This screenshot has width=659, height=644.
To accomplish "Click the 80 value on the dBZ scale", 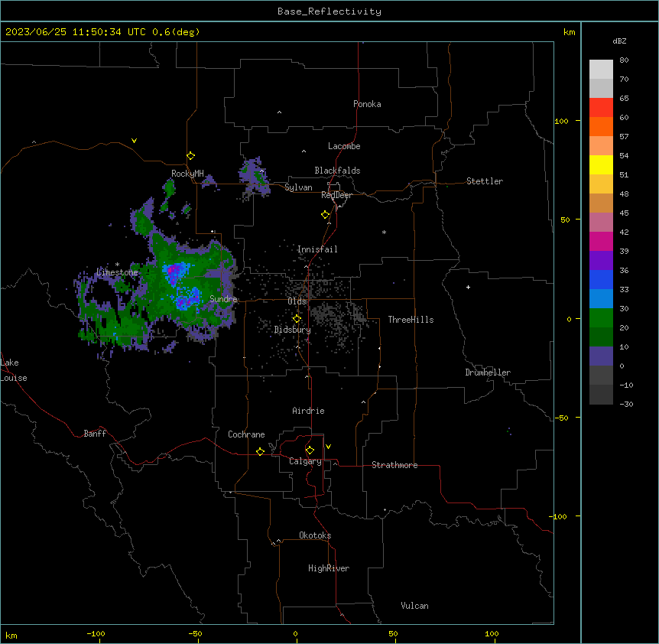I will [x=624, y=60].
